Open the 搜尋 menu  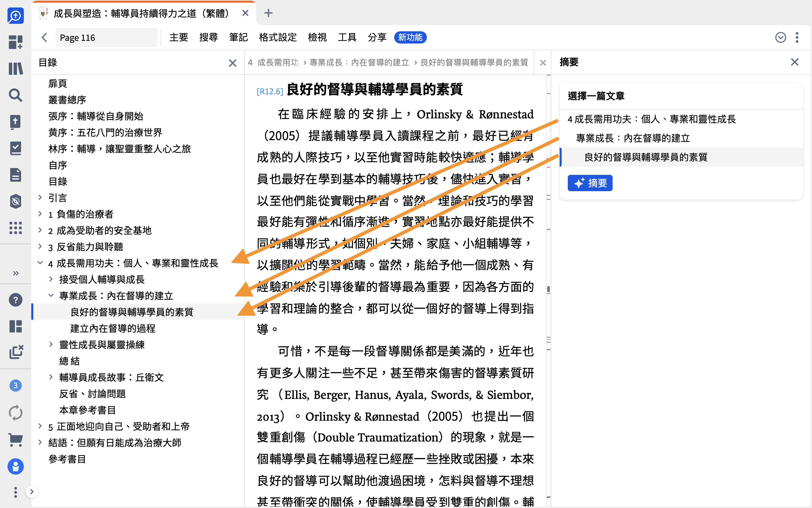[208, 37]
